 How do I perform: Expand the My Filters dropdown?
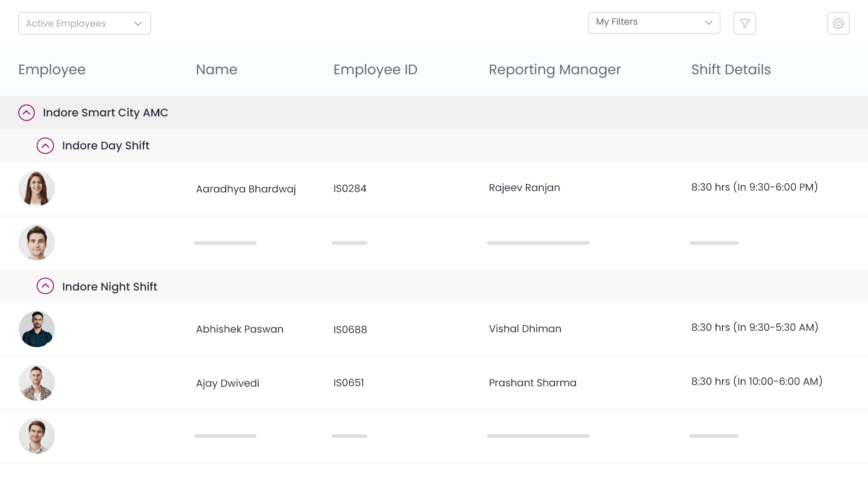tap(654, 22)
